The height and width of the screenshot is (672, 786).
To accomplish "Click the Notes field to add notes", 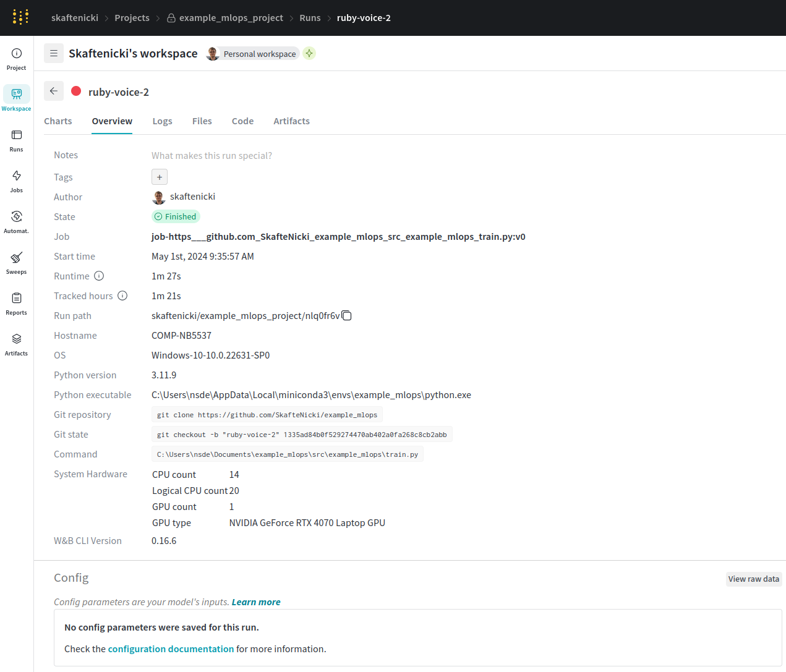I will [x=211, y=156].
